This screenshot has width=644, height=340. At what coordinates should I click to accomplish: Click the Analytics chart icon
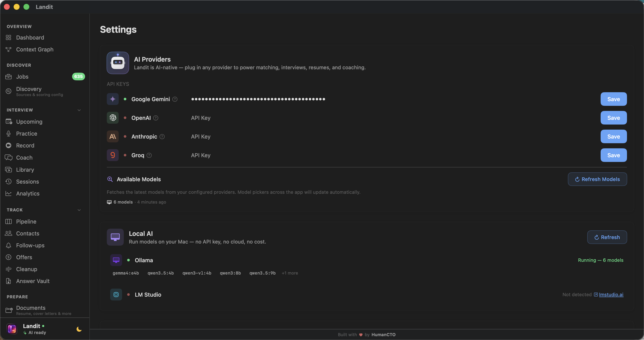pos(9,194)
